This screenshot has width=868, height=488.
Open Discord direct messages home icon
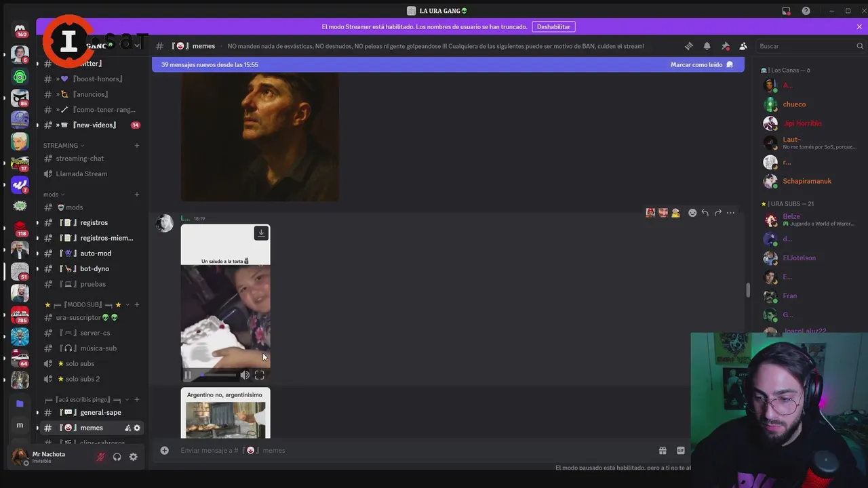pos(20,29)
